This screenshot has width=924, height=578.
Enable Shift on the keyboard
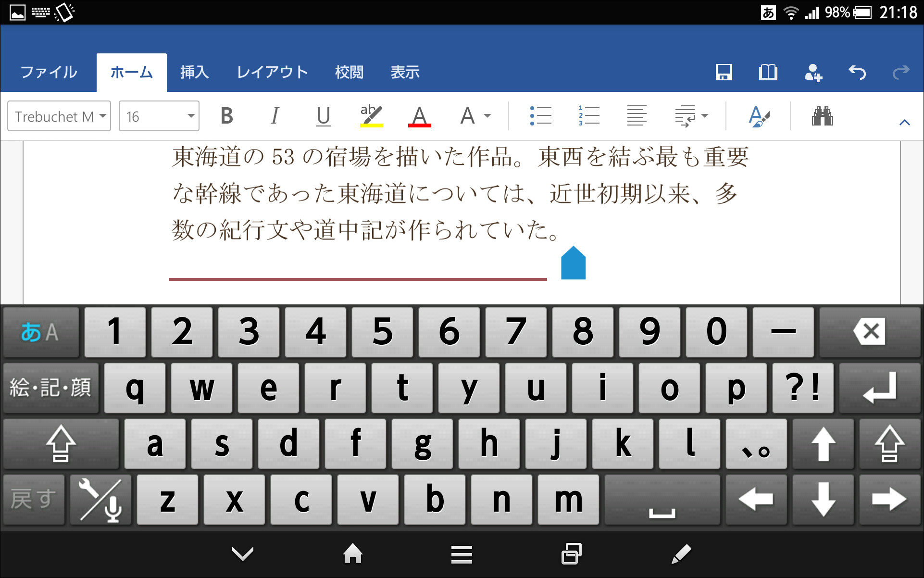60,443
